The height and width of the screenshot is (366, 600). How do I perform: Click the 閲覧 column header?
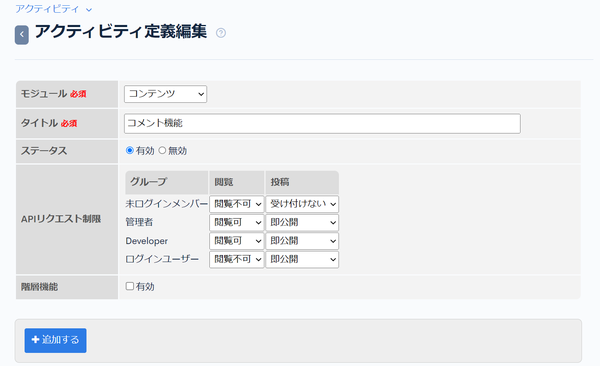point(236,182)
